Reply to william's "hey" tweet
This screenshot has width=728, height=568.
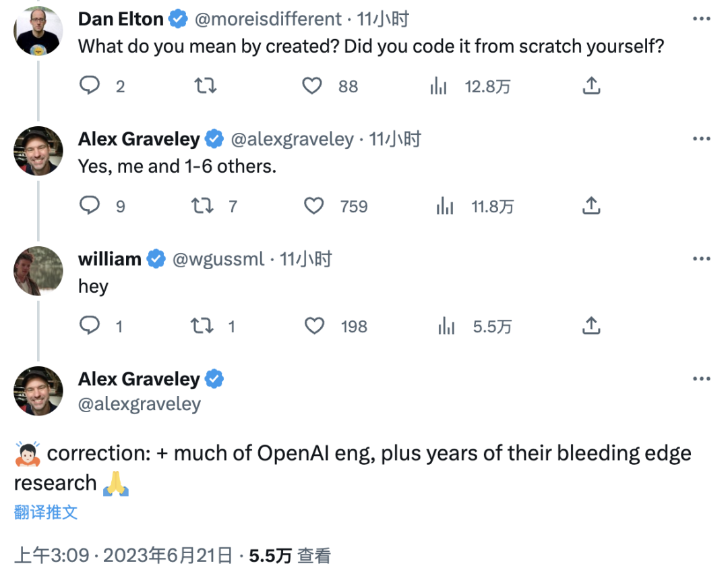coord(90,326)
